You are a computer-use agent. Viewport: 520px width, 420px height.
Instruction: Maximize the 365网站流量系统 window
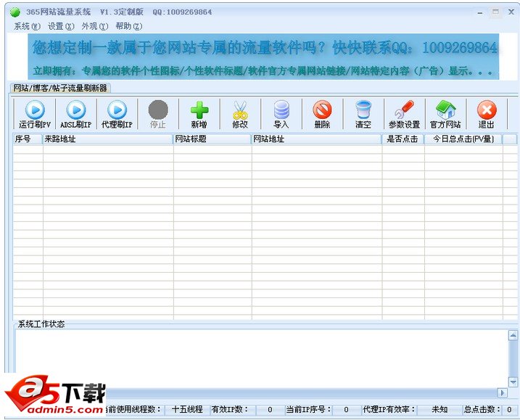[x=495, y=12]
